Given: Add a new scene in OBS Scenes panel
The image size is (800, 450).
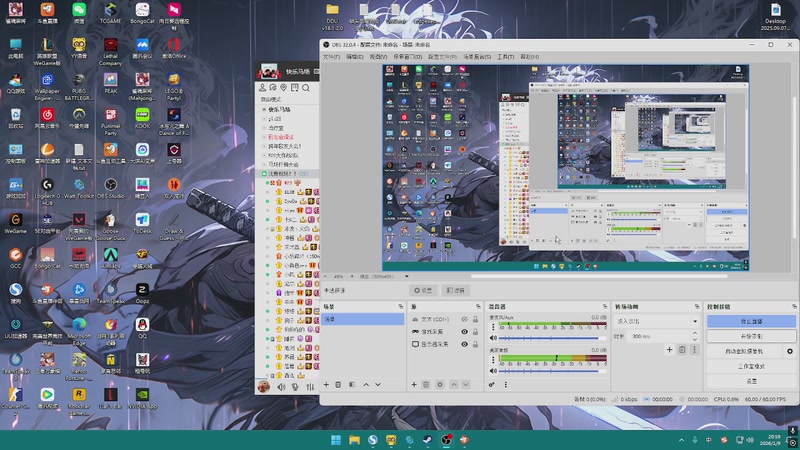Looking at the screenshot, I should [x=327, y=385].
